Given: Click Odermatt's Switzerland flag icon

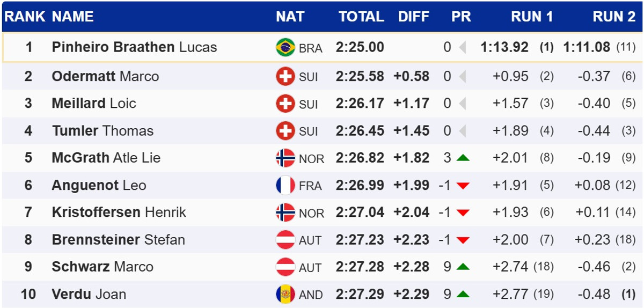Looking at the screenshot, I should 286,77.
